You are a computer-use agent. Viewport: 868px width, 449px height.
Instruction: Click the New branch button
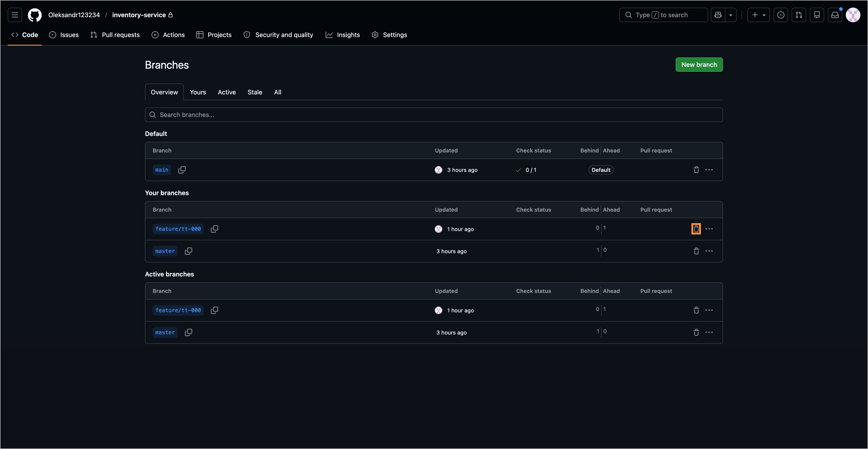click(699, 65)
